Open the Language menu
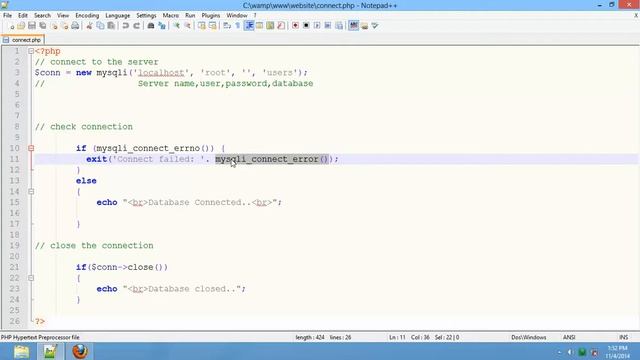Screen dimensions: 640x360 pos(118,16)
